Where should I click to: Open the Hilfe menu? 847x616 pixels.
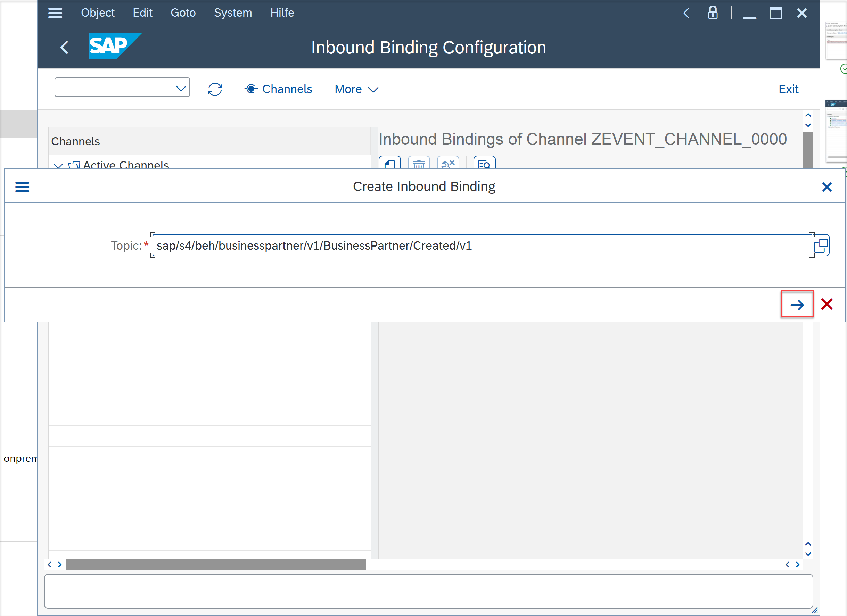click(282, 13)
